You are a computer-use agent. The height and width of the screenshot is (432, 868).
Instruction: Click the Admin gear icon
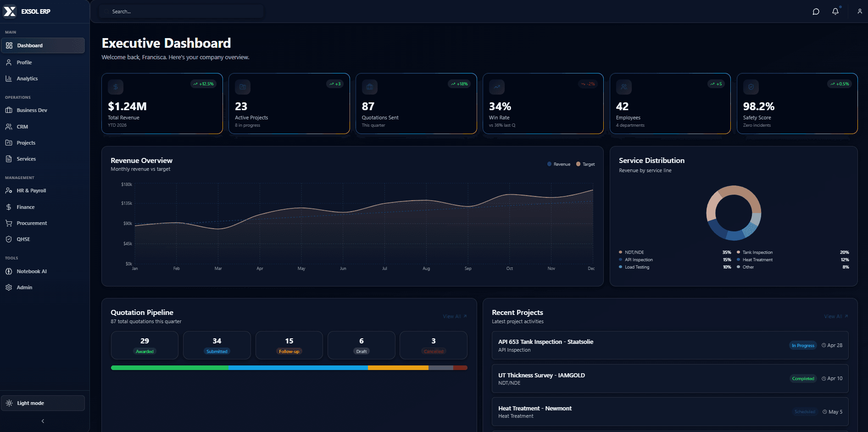[x=9, y=287]
